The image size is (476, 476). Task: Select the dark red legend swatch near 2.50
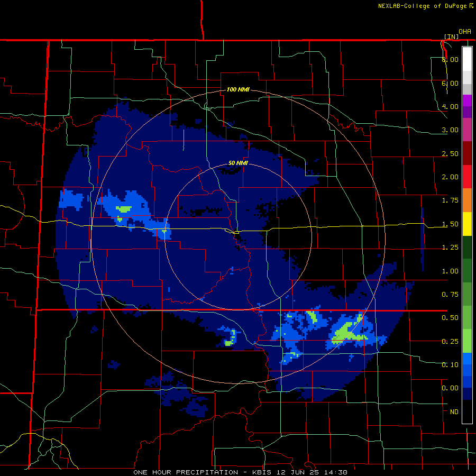tap(467, 153)
